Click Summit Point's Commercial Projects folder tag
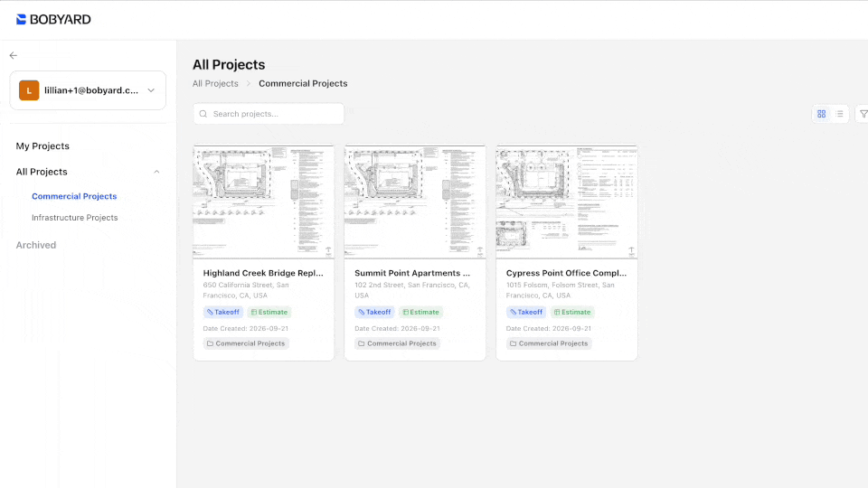The image size is (868, 488). click(398, 343)
